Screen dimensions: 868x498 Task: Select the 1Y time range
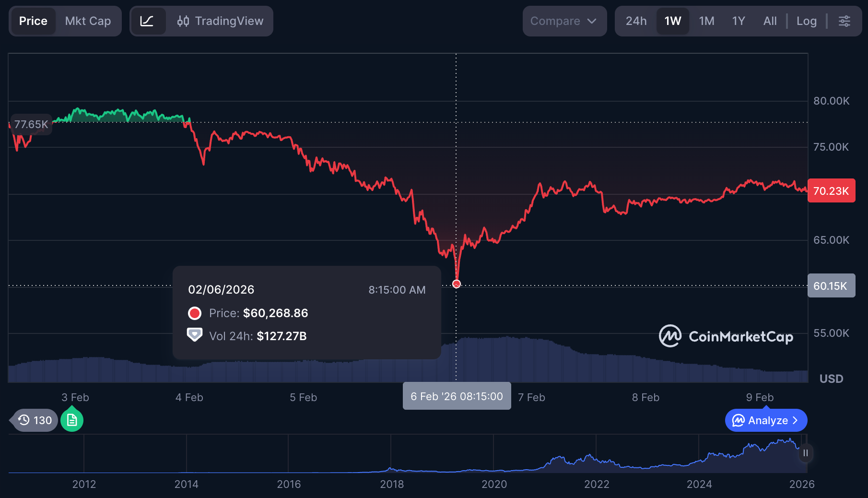[x=739, y=21]
